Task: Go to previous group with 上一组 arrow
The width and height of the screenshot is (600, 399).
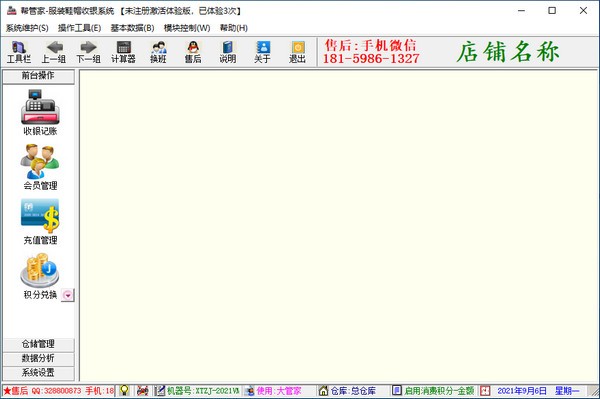Action: tap(54, 52)
